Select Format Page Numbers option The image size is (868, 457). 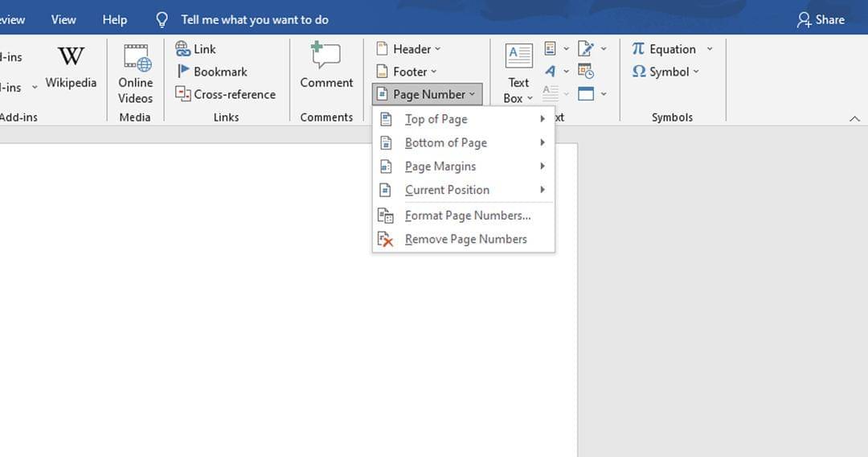tap(468, 216)
